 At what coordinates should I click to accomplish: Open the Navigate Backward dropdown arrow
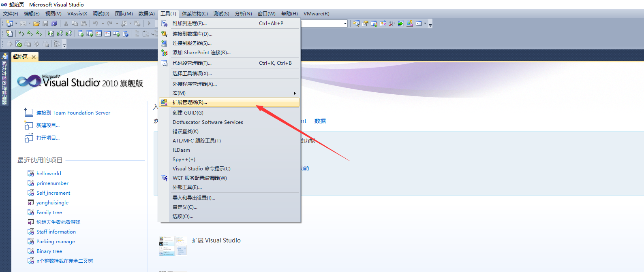131,23
